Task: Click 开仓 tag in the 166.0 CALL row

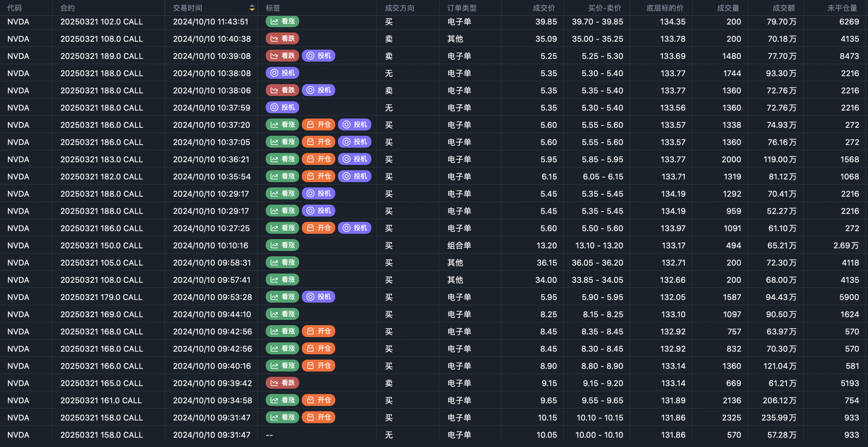Action: pos(318,366)
